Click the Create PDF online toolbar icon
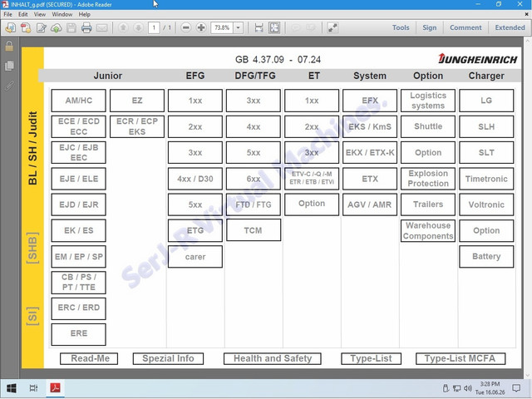532x399 pixels. tap(11, 27)
